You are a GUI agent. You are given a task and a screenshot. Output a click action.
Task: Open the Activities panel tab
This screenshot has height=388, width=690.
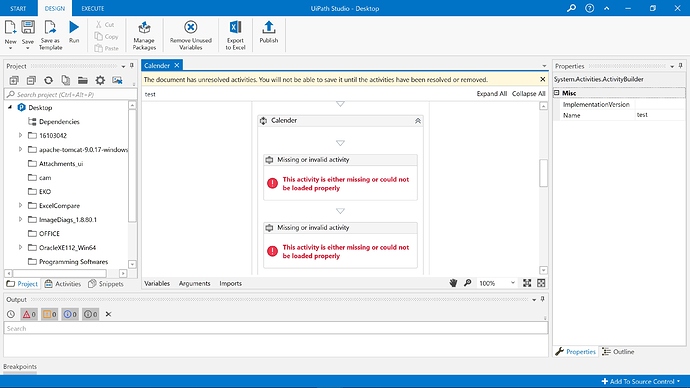coord(63,284)
